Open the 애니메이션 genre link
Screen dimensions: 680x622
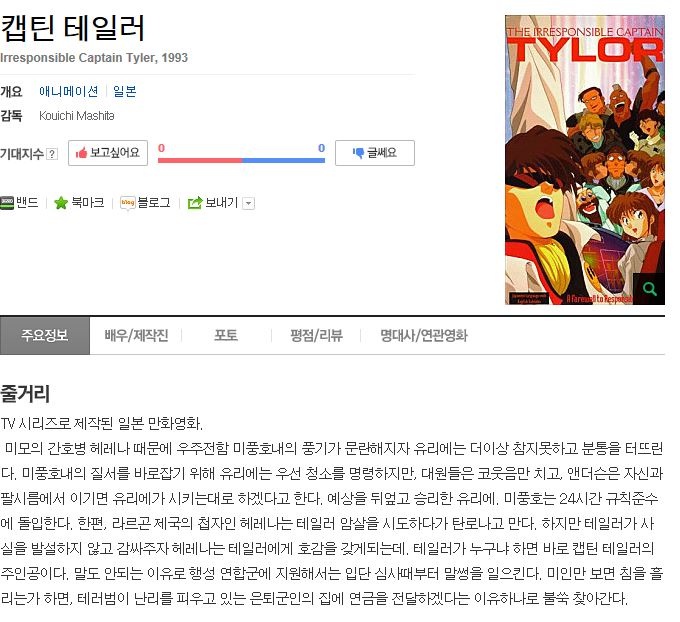[69, 92]
